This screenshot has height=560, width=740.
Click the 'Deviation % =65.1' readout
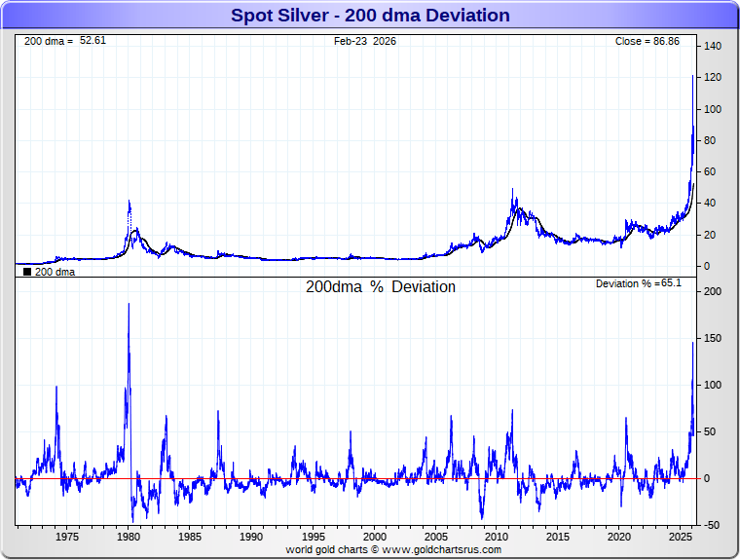click(x=639, y=283)
